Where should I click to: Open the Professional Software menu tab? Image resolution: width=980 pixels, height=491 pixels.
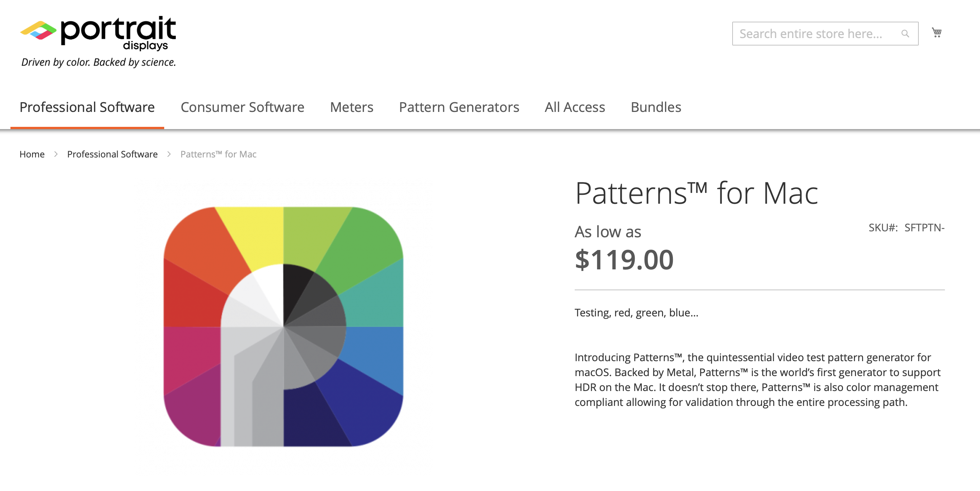coord(87,107)
